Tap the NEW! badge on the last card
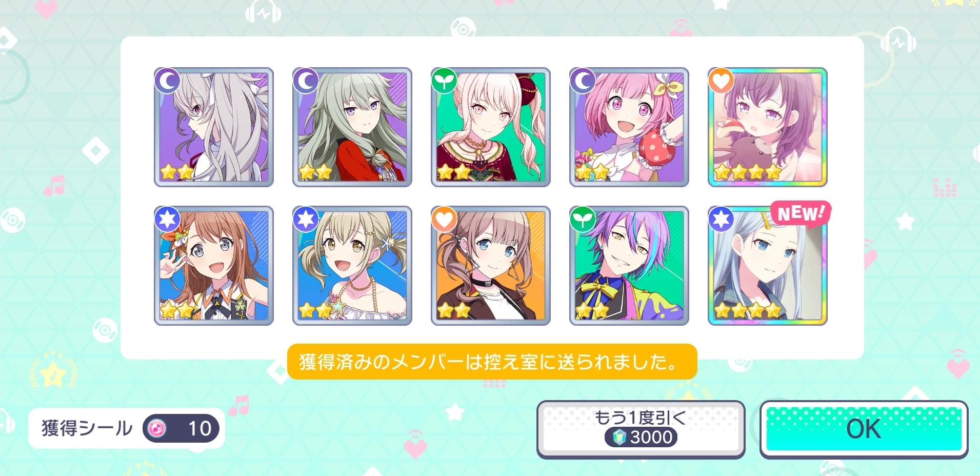This screenshot has width=980, height=476. (801, 212)
